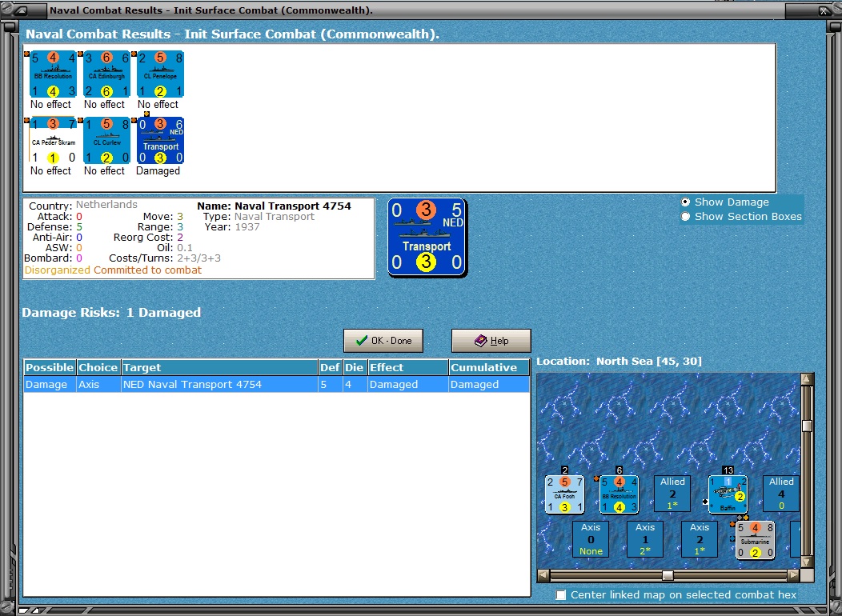Click the Name: Naval Transport 4754 text
Image resolution: width=842 pixels, height=616 pixels.
point(274,206)
